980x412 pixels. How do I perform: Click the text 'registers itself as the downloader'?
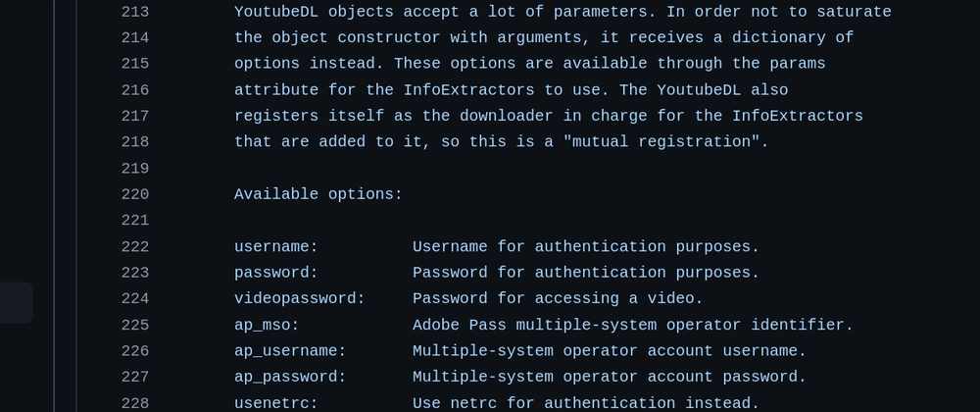coord(394,117)
